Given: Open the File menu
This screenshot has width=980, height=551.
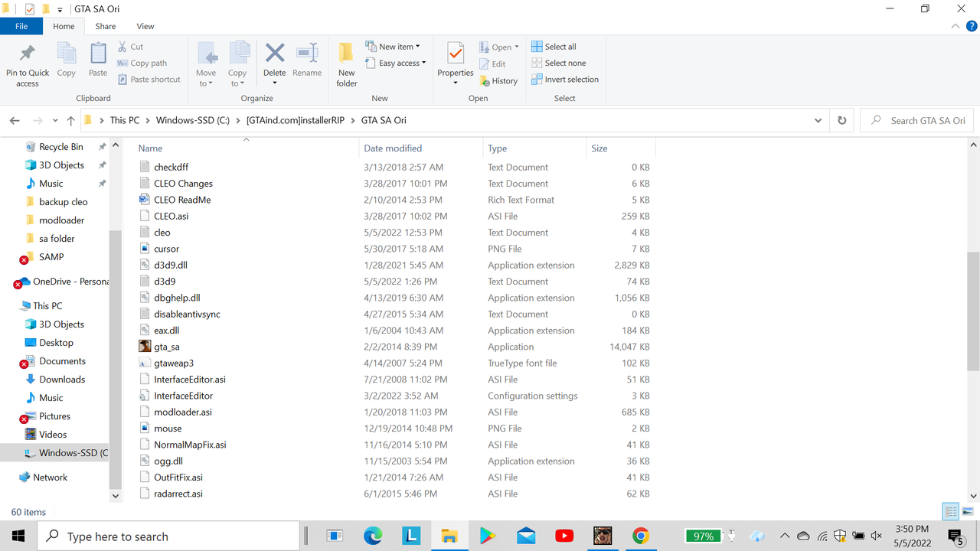Looking at the screenshot, I should click(x=21, y=26).
